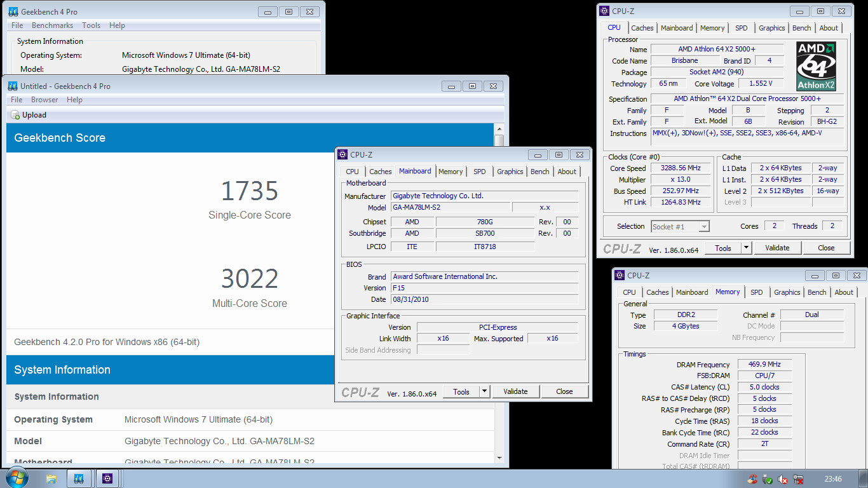Open Help menu in Untitled Geekbench window
This screenshot has width=868, height=488.
point(74,100)
